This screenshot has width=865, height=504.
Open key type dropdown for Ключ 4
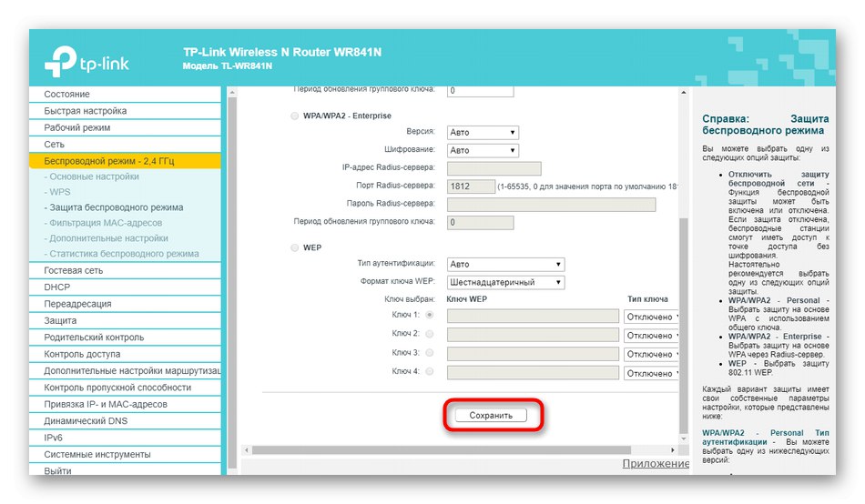651,373
